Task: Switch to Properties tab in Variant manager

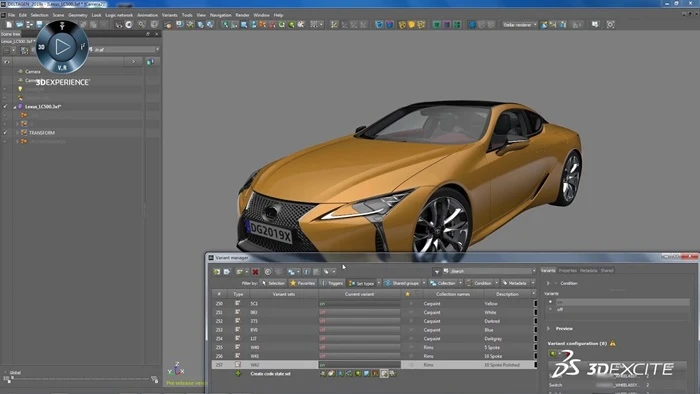Action: [567, 270]
